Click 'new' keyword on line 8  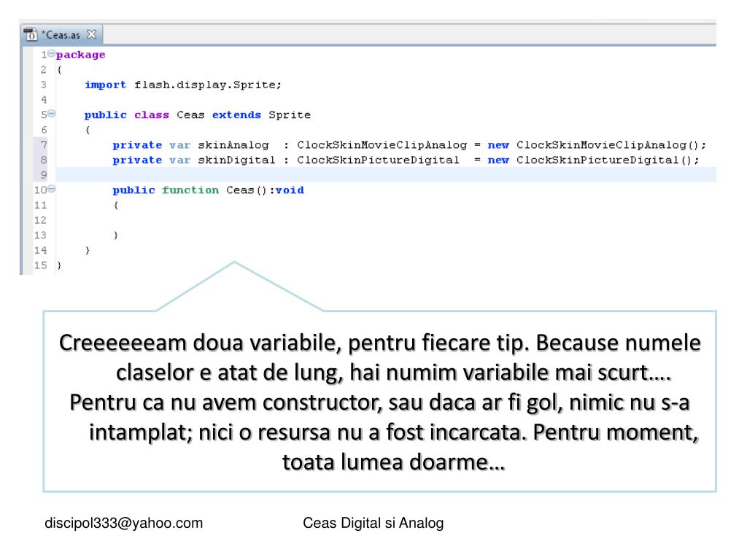pyautogui.click(x=498, y=160)
